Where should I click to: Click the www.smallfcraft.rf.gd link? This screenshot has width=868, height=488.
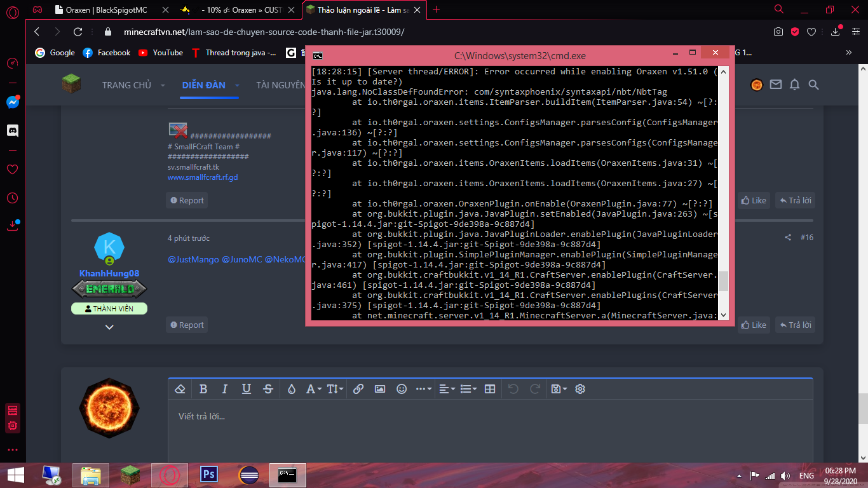pyautogui.click(x=203, y=177)
